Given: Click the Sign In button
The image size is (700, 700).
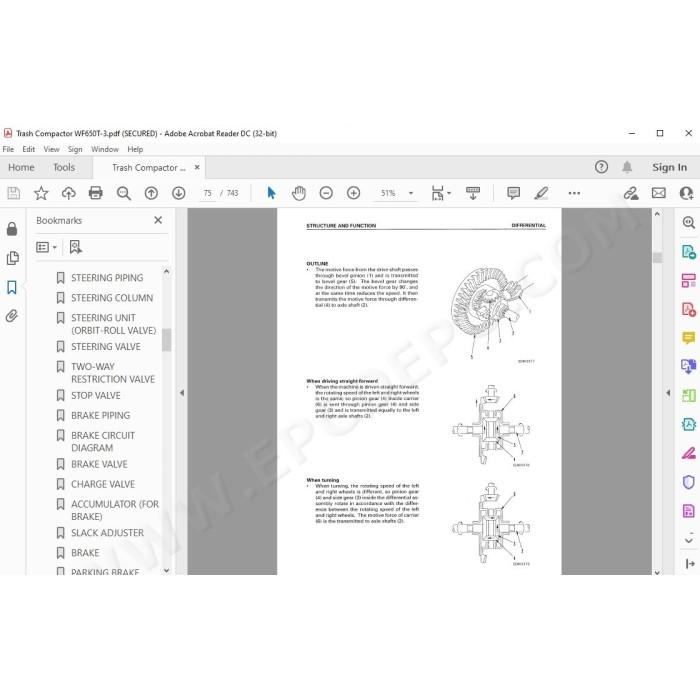Looking at the screenshot, I should 669,167.
